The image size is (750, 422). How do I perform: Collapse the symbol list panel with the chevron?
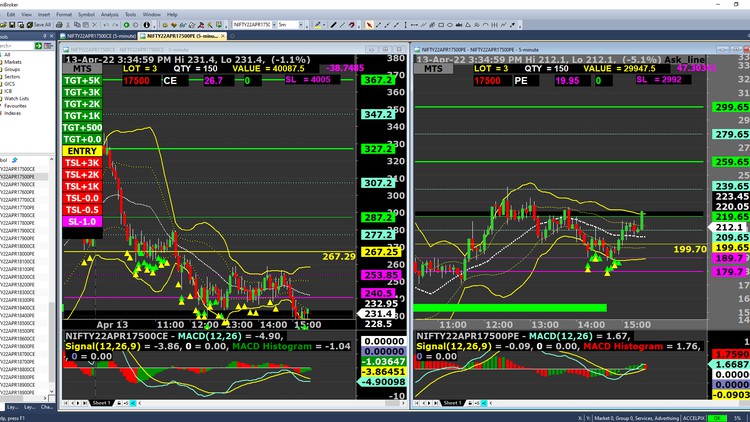pos(52,160)
